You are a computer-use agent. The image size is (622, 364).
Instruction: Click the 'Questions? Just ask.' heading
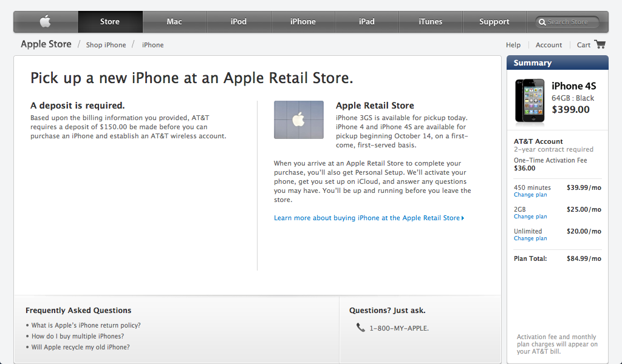(x=387, y=310)
